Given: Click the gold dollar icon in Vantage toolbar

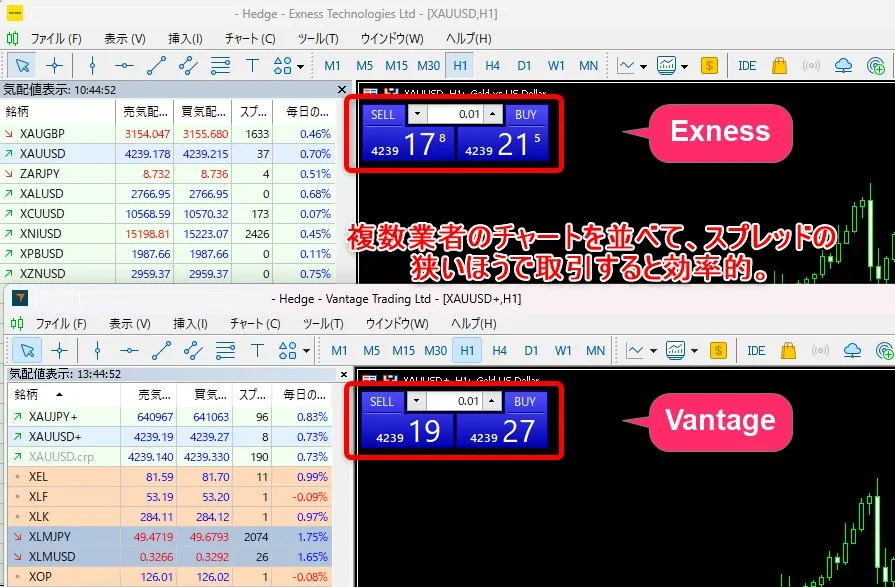Looking at the screenshot, I should click(718, 350).
